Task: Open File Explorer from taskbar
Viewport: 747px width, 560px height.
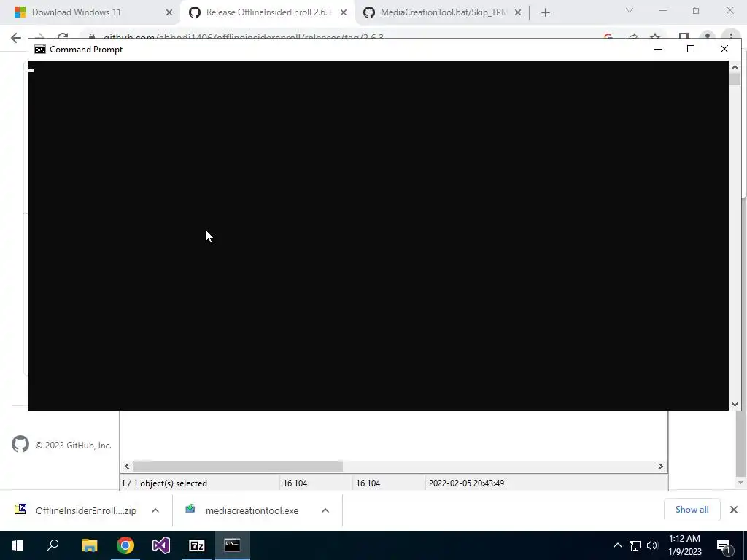Action: tap(89, 545)
